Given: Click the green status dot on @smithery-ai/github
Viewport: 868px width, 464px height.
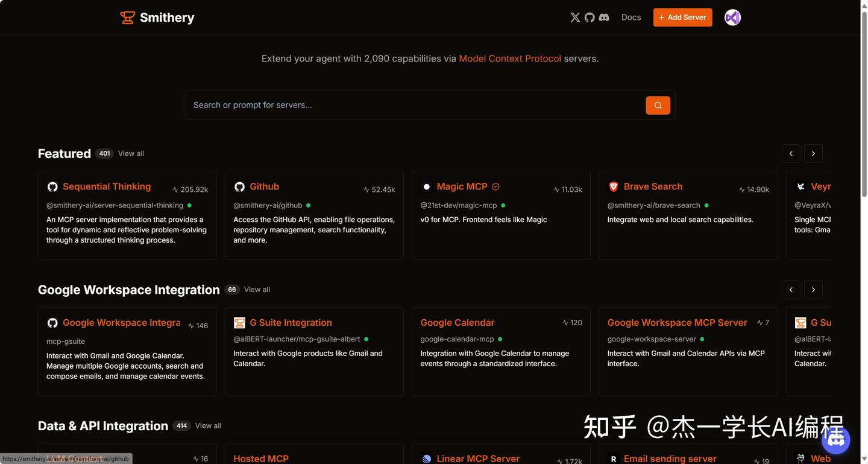Looking at the screenshot, I should coord(307,205).
